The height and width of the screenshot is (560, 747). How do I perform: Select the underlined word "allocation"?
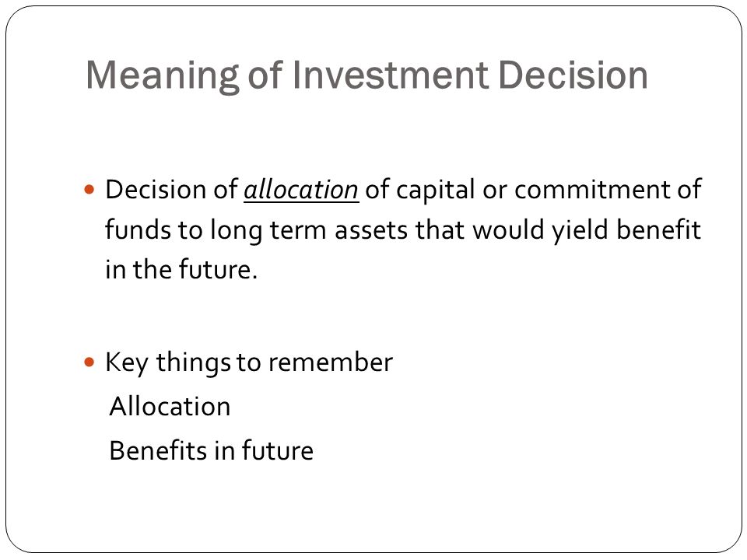(301, 191)
